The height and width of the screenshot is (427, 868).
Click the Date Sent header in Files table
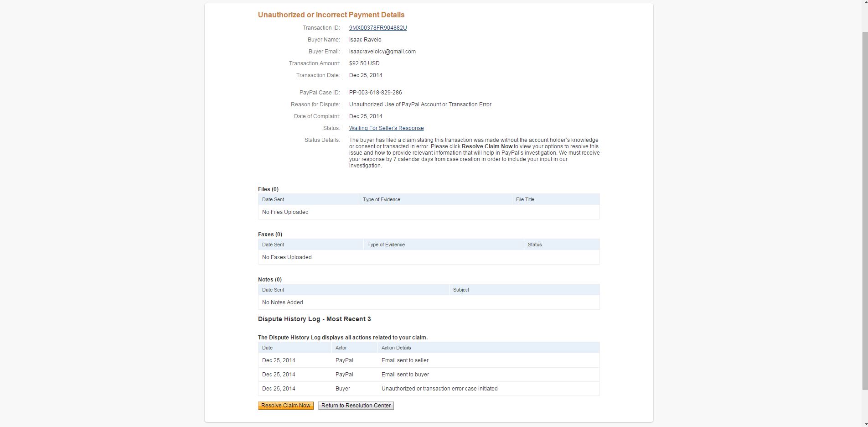click(x=273, y=199)
